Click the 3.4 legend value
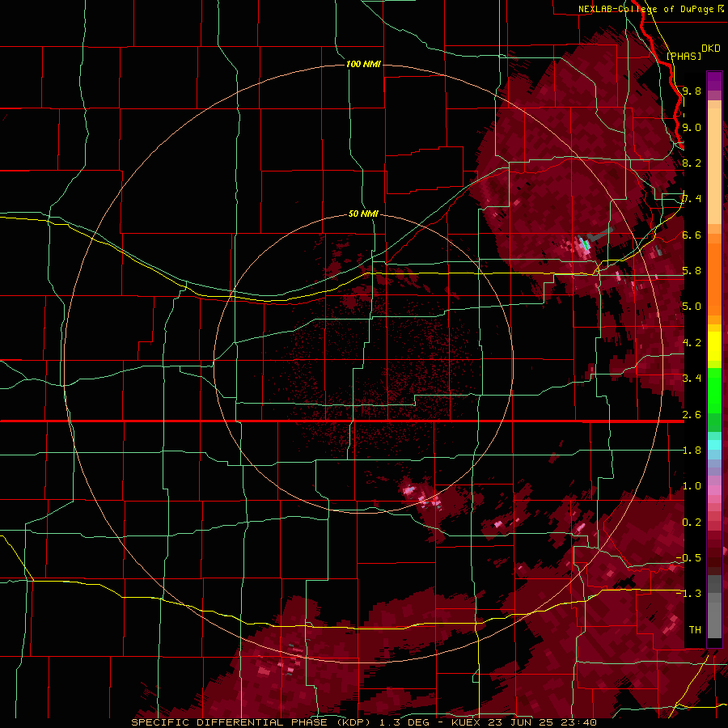 point(692,379)
